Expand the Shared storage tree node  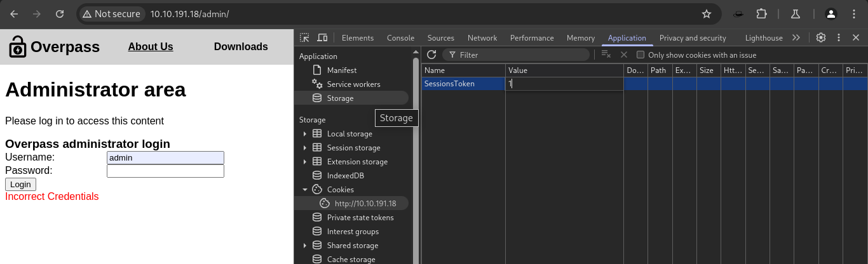[305, 246]
